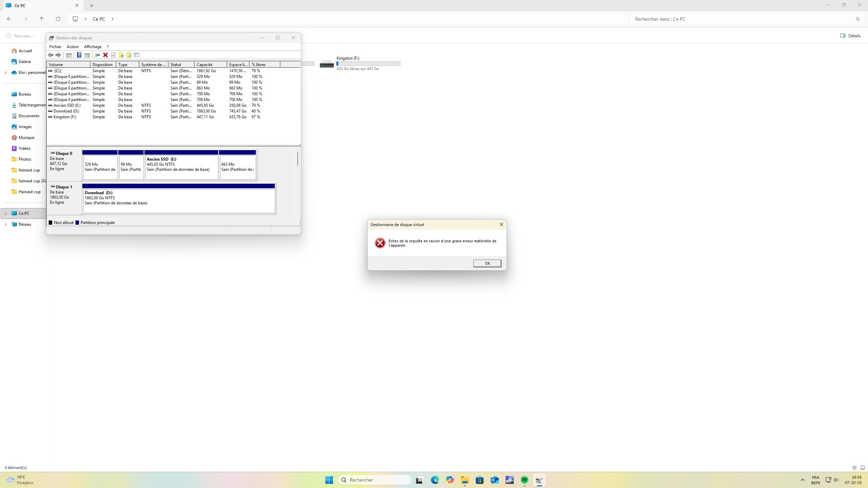Click the document checkmark properties icon
The height and width of the screenshot is (488, 868).
tap(113, 55)
